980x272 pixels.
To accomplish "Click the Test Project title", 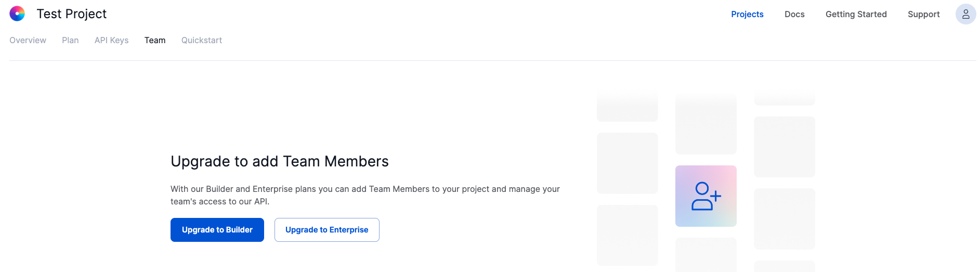I will click(72, 14).
